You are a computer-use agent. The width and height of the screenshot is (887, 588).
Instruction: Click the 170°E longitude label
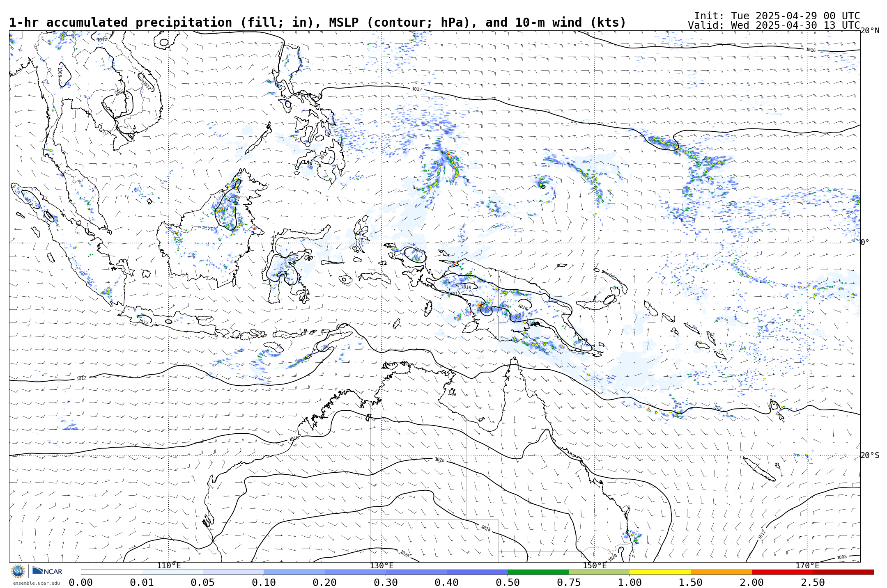tap(807, 566)
